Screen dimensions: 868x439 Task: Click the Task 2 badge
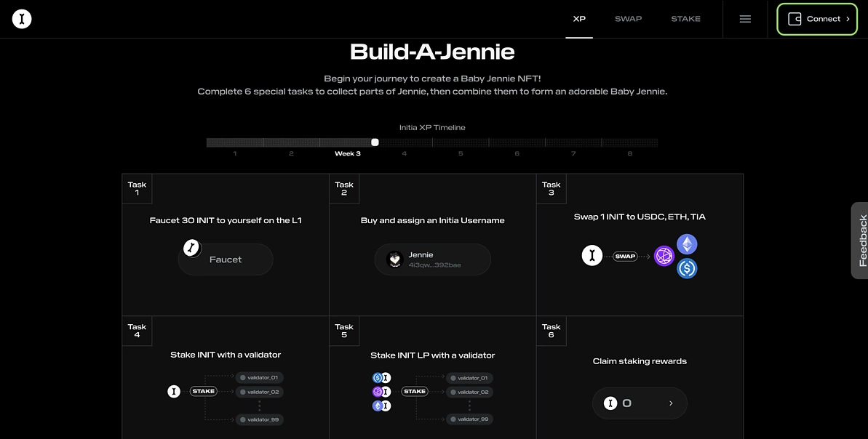pos(343,188)
